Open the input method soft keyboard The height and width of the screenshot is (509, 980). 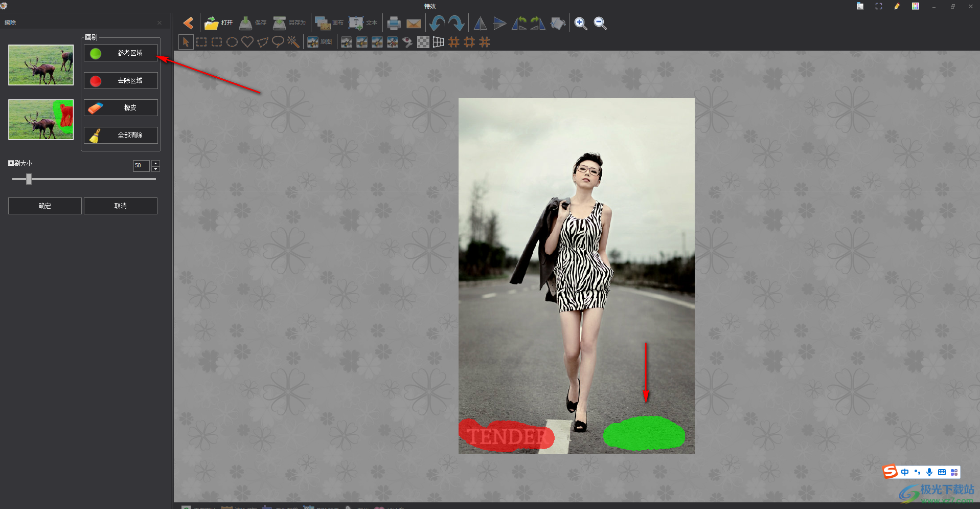click(x=942, y=472)
